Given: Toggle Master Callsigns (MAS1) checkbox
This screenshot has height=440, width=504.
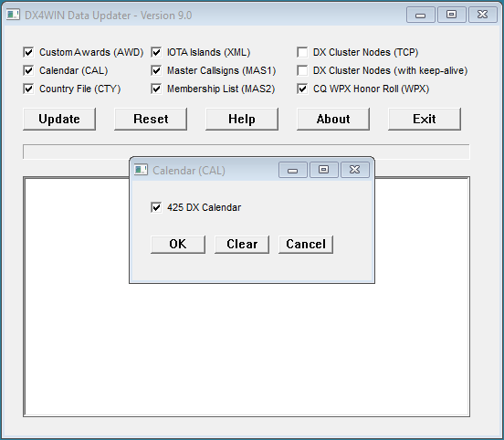Looking at the screenshot, I should (156, 70).
